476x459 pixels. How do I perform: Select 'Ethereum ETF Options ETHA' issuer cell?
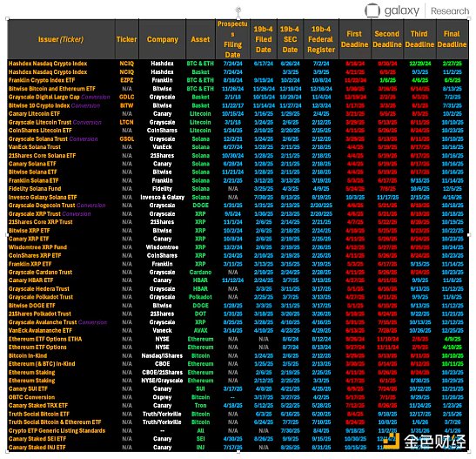[45, 339]
